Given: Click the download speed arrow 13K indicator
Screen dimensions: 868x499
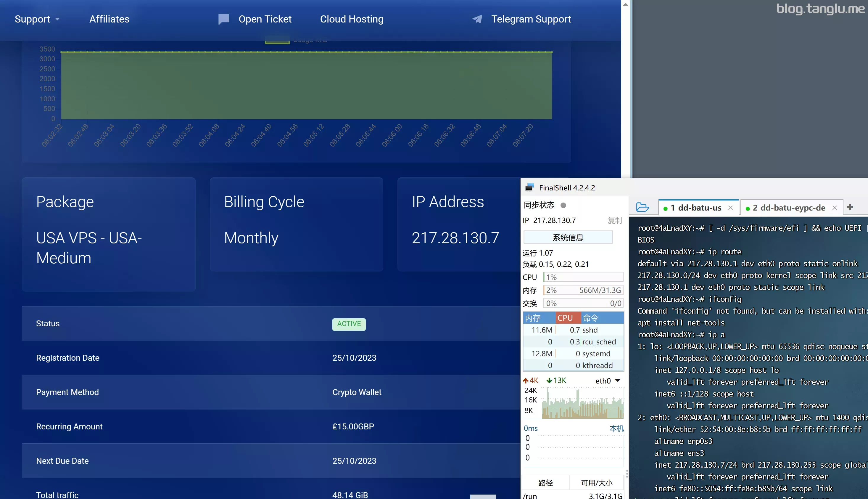Looking at the screenshot, I should [x=556, y=381].
